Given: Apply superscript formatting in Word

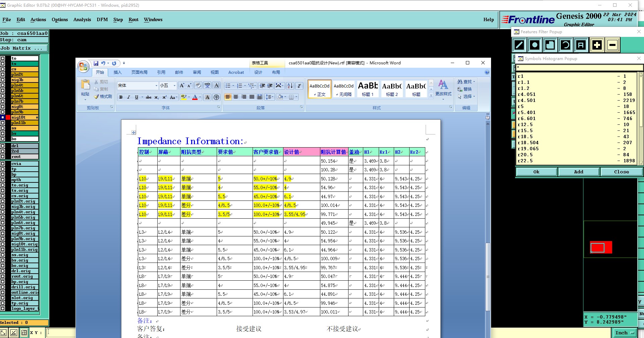Looking at the screenshot, I should point(164,97).
